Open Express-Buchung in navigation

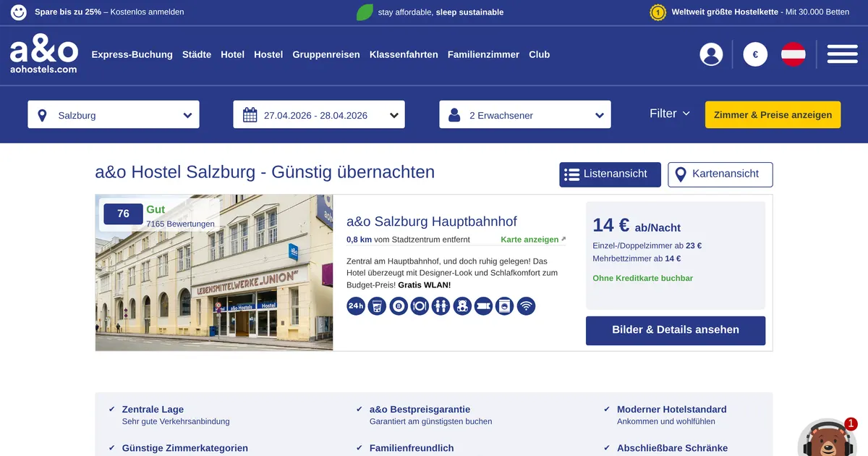pos(132,54)
